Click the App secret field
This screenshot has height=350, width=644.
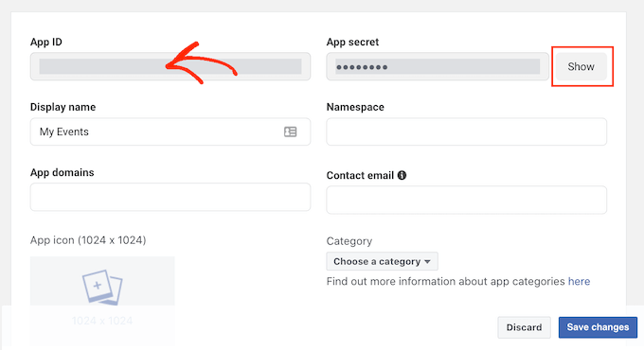click(438, 66)
